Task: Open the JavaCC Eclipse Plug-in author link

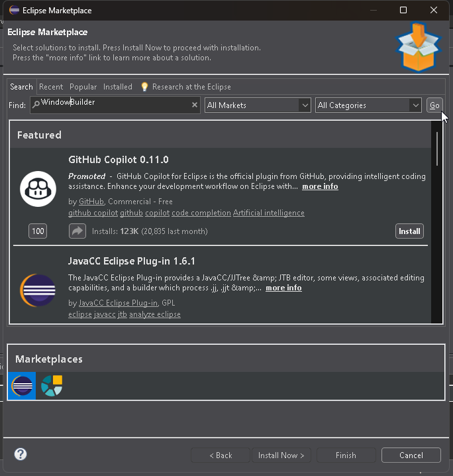Action: point(119,303)
